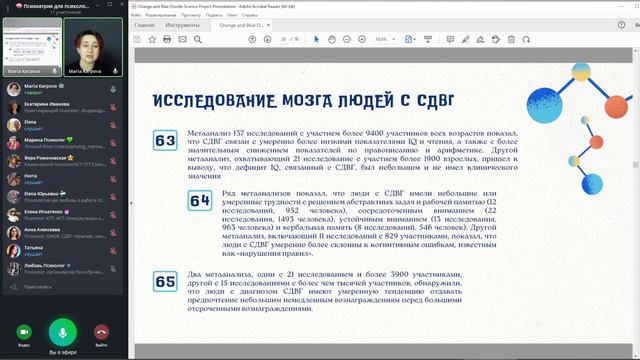The height and width of the screenshot is (360, 640).
Task: Select the Orange and Blue D... document tab
Action: (x=241, y=25)
